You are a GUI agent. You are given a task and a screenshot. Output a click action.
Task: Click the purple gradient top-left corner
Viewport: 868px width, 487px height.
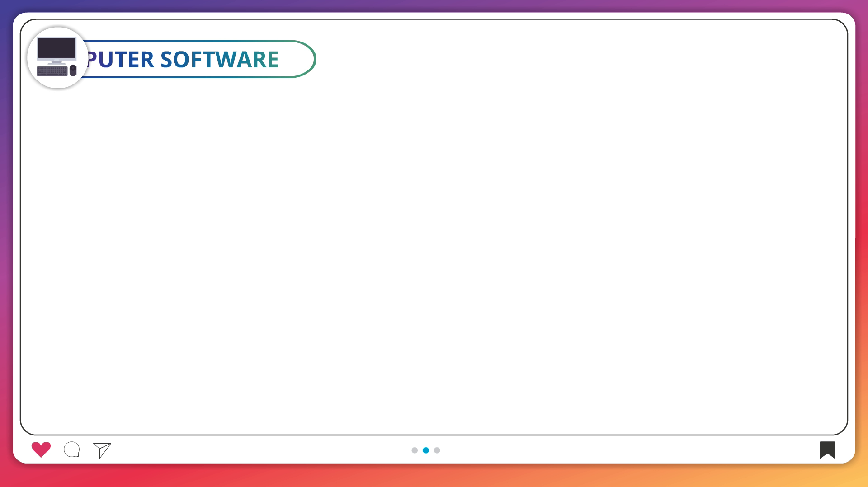coord(6,6)
